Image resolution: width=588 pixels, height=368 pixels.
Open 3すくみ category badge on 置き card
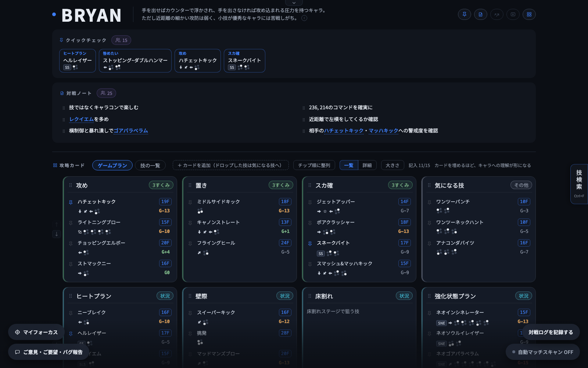[x=281, y=185]
